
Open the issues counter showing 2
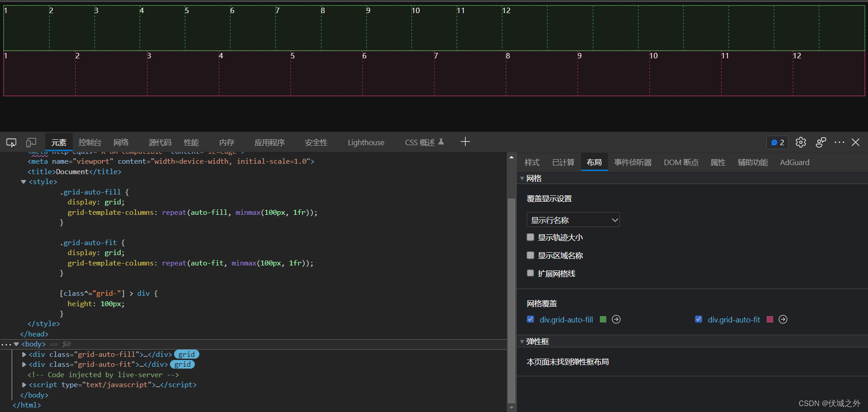(x=777, y=142)
